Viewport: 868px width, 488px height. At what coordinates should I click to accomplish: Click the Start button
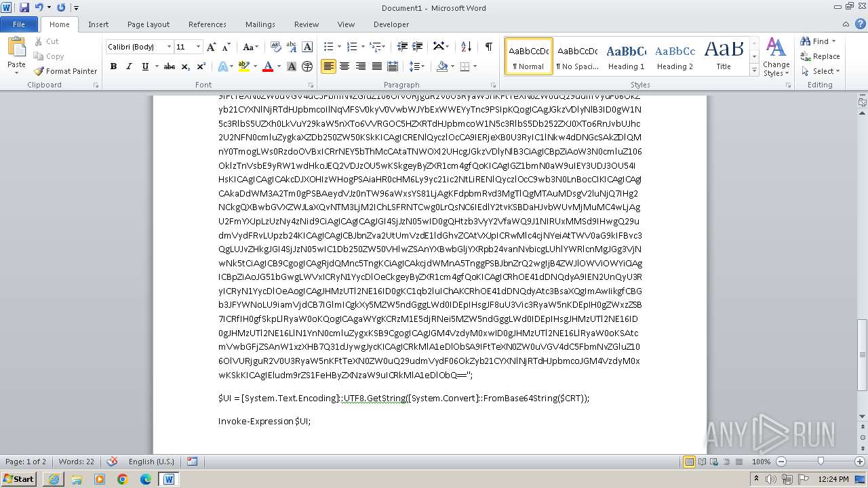(x=18, y=479)
